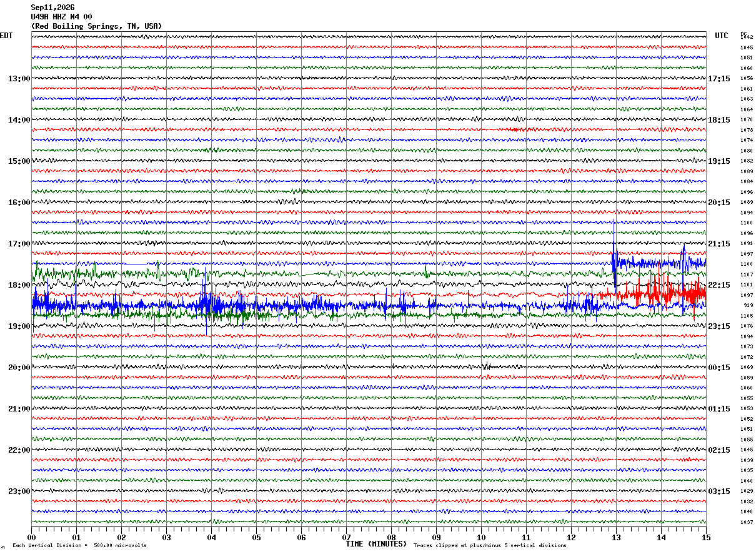This screenshot has width=756, height=554.
Task: Click the Red Boiling Springs, TN, USA location text
Action: point(96,26)
